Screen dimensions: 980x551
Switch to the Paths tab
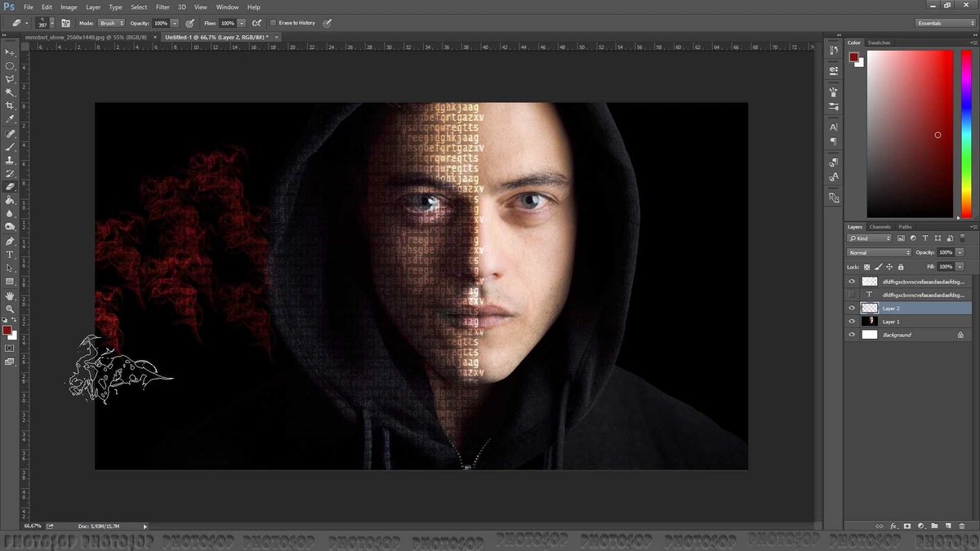point(905,227)
